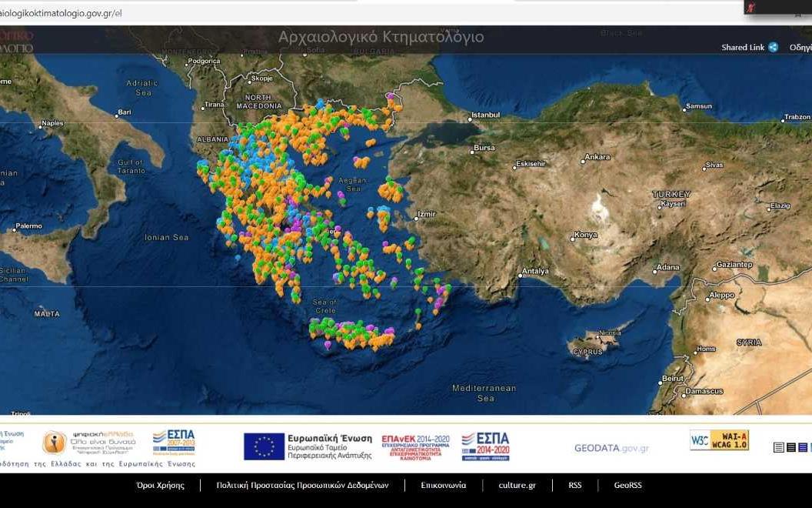Click the Naples city label
Screen dimensions: 812x508
pyautogui.click(x=52, y=123)
